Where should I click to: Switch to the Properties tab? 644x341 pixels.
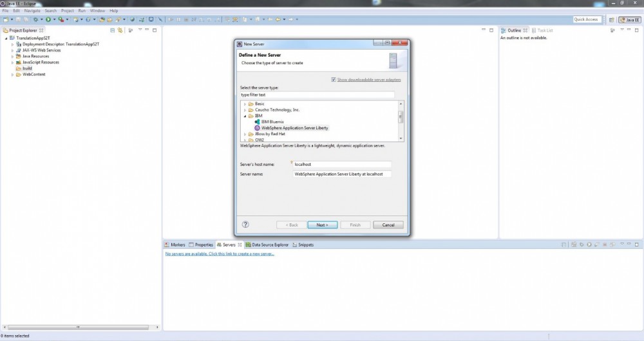click(x=201, y=244)
